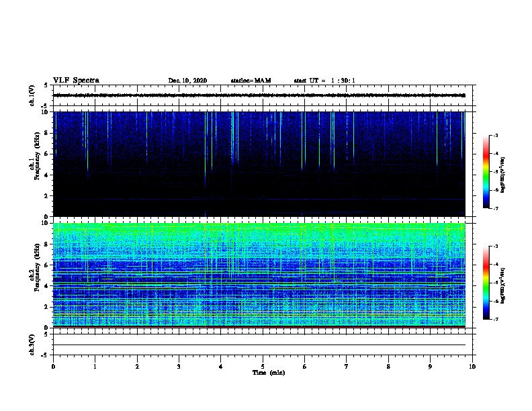The image size is (532, 411).
Task: Click the ch.2 frequency tick label "6"
Action: pyautogui.click(x=46, y=265)
